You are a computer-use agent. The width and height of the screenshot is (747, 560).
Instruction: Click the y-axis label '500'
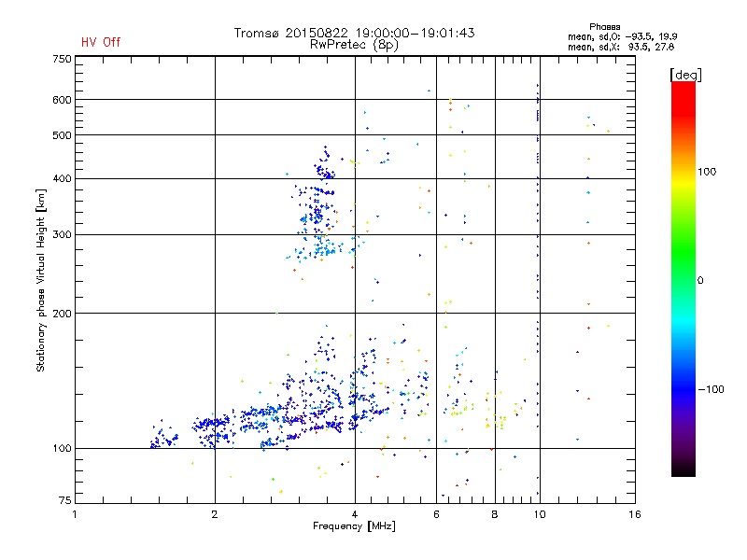pyautogui.click(x=62, y=135)
